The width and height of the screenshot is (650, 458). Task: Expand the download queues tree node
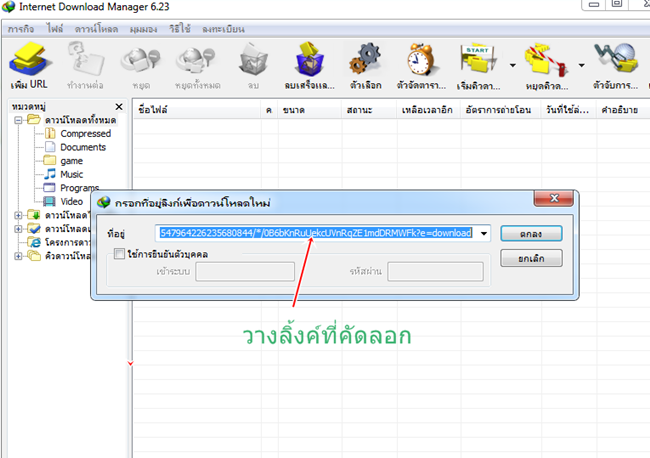click(x=18, y=256)
